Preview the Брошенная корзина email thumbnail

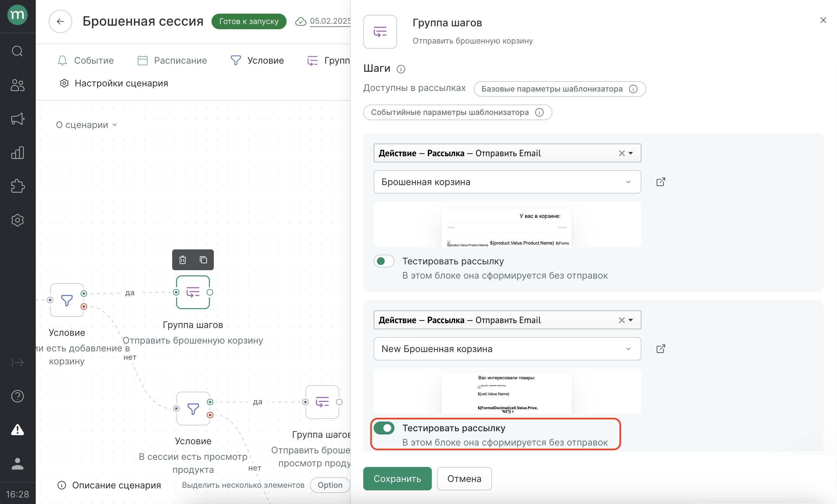coord(507,224)
